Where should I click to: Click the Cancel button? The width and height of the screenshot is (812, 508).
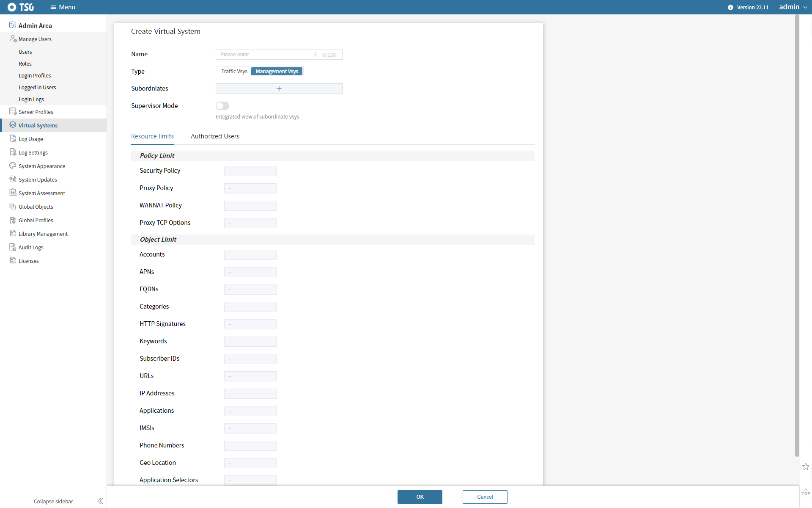pos(485,497)
